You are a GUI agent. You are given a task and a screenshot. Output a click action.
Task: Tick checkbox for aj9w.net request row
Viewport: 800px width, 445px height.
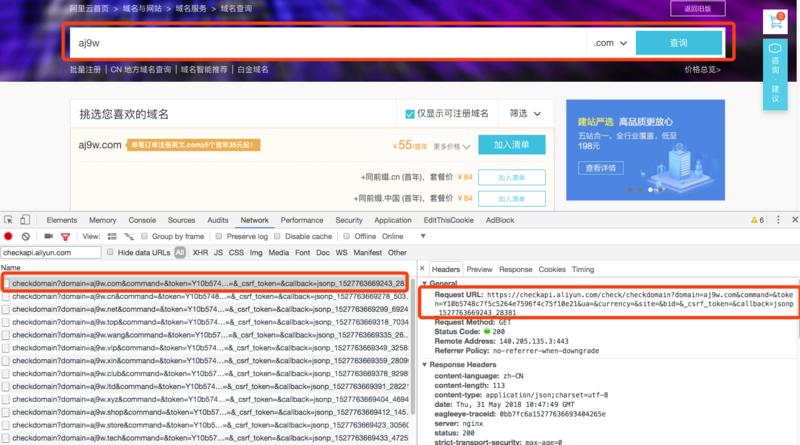(6, 309)
